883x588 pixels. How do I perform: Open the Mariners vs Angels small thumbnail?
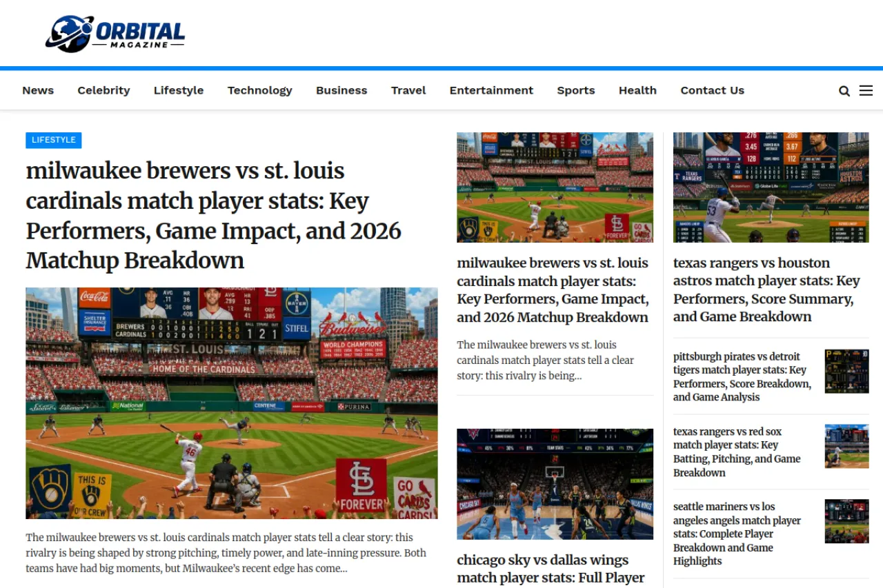pos(847,521)
